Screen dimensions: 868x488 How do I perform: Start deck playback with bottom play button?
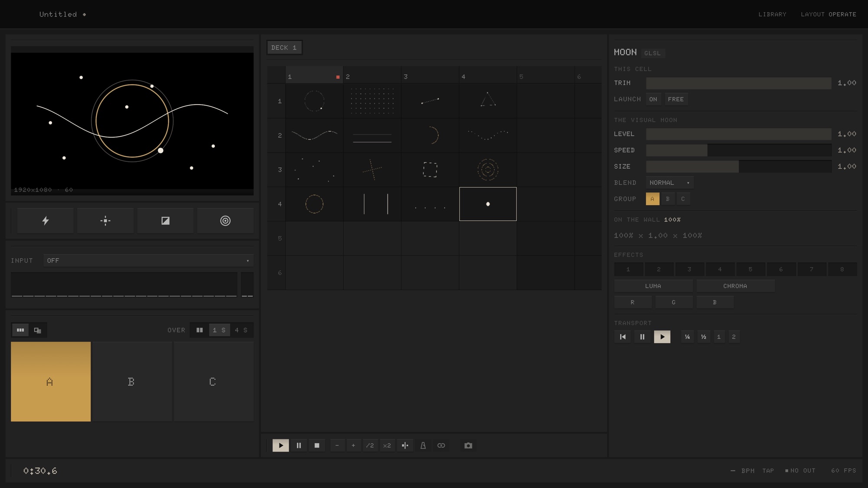pos(280,445)
